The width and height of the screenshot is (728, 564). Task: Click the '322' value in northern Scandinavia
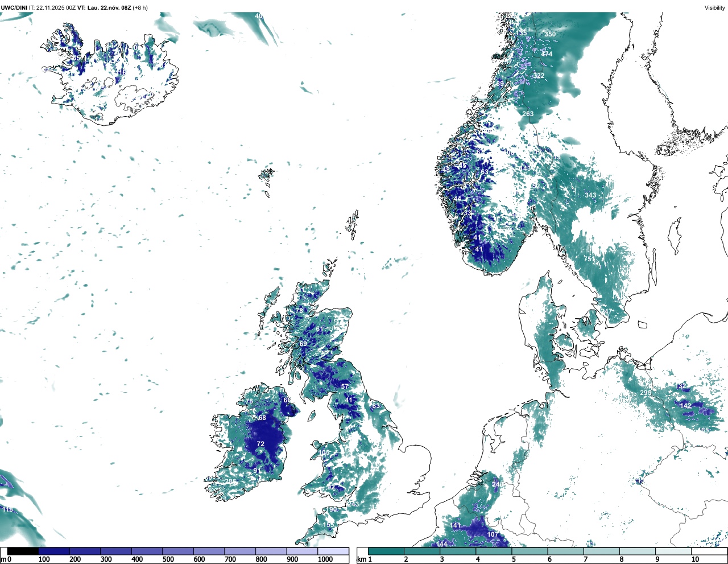pyautogui.click(x=539, y=76)
